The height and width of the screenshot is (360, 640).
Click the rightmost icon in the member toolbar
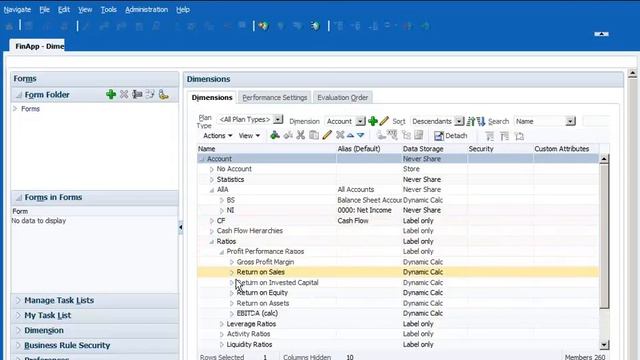pos(519,136)
